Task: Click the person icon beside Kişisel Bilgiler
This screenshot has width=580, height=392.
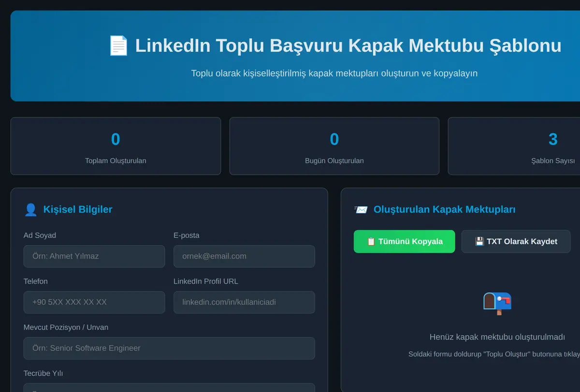Action: (30, 210)
